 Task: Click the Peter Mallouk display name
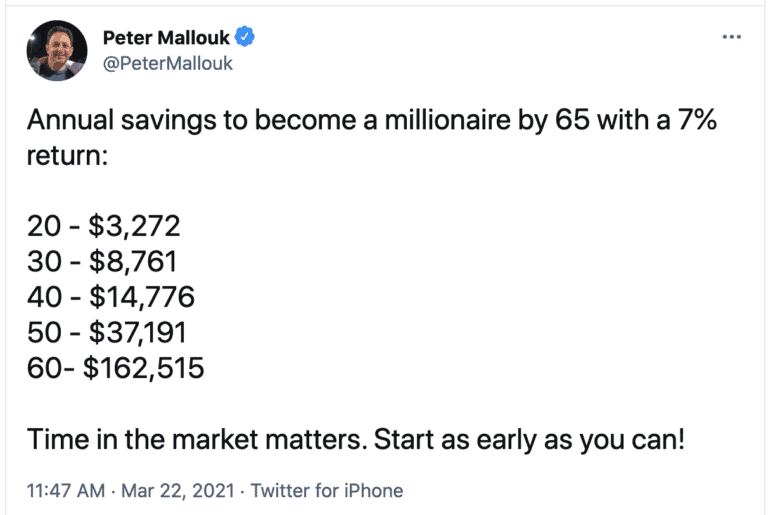coord(166,38)
